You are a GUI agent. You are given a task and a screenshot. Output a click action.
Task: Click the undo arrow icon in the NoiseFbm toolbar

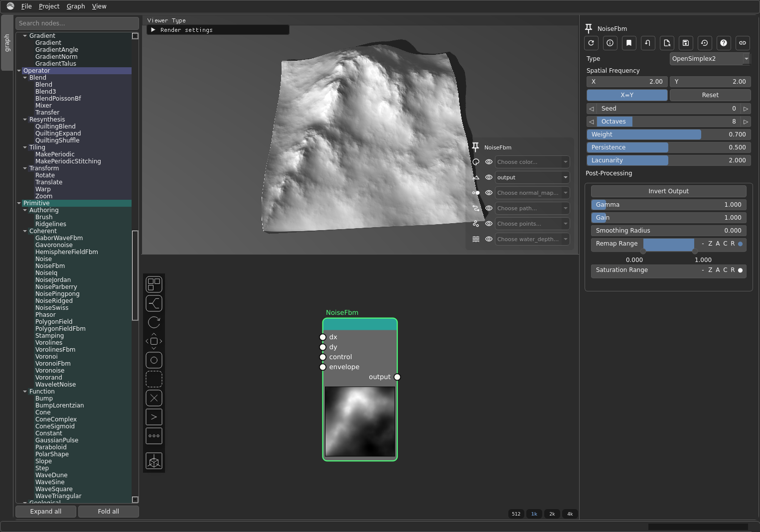pyautogui.click(x=648, y=43)
